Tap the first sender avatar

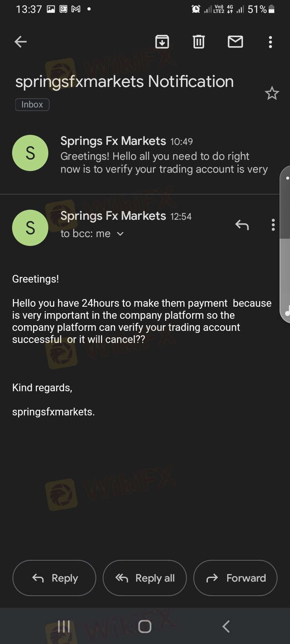pos(30,153)
